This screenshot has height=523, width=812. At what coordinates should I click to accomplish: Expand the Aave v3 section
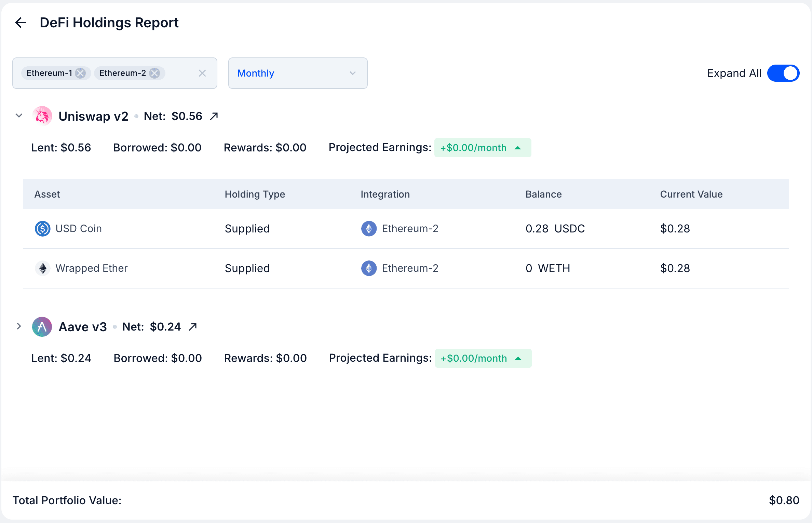pyautogui.click(x=19, y=326)
